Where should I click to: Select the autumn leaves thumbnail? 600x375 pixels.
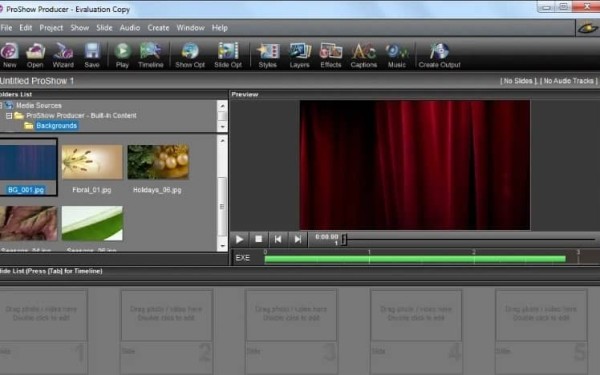click(28, 223)
